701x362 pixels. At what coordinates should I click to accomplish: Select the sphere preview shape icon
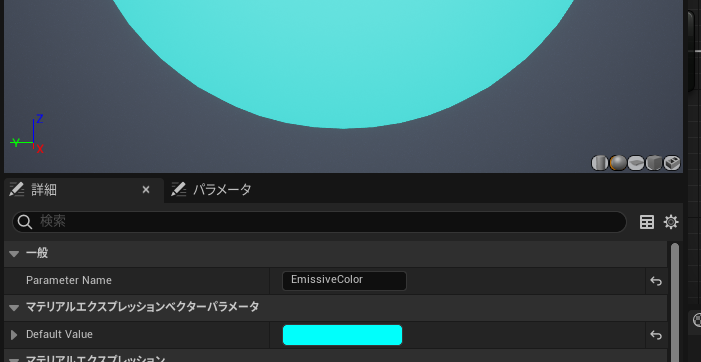(x=618, y=163)
